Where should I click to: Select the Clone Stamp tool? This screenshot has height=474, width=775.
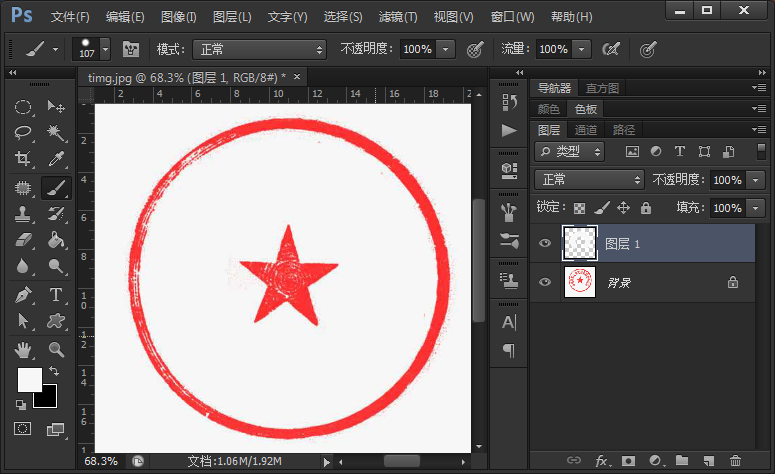click(23, 214)
